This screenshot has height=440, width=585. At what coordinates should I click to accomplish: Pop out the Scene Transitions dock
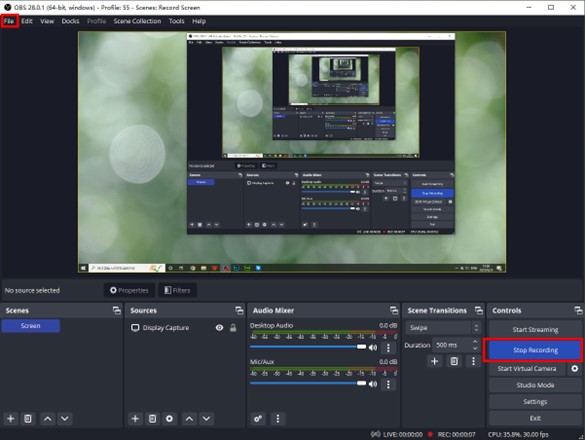click(x=479, y=310)
